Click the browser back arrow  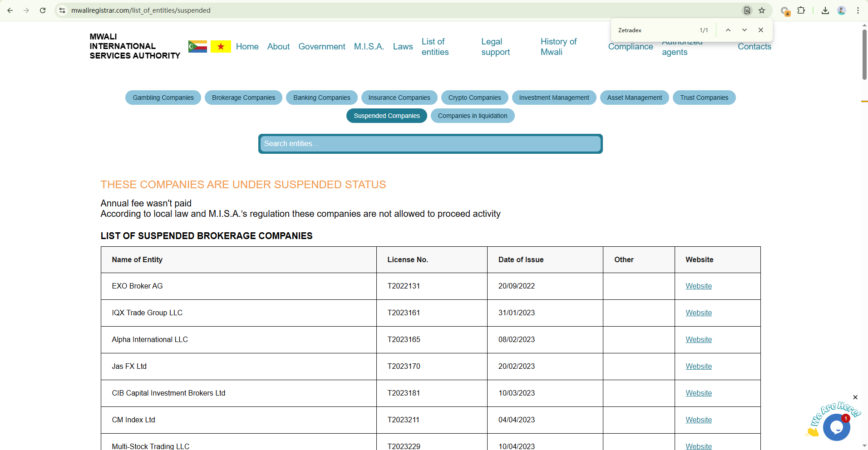pyautogui.click(x=10, y=10)
